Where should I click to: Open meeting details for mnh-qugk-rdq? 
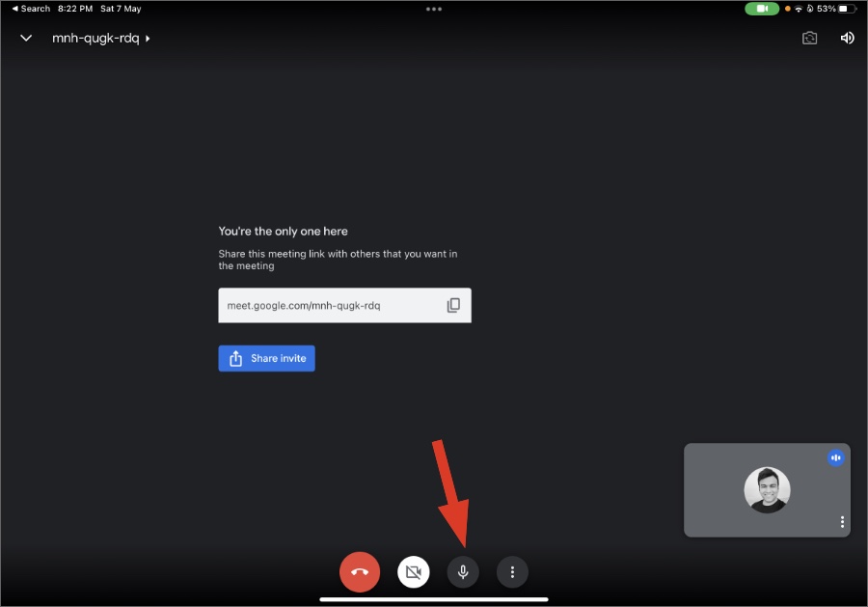[100, 39]
